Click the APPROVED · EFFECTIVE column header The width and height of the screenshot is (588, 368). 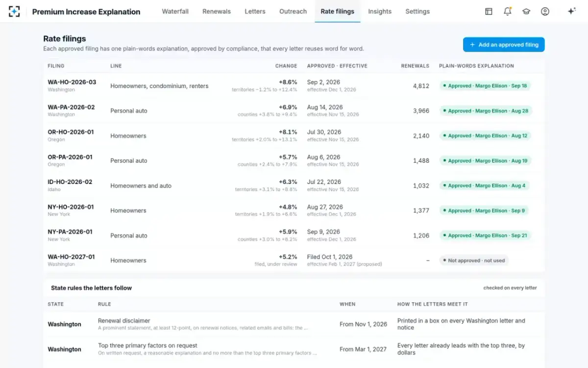click(337, 66)
